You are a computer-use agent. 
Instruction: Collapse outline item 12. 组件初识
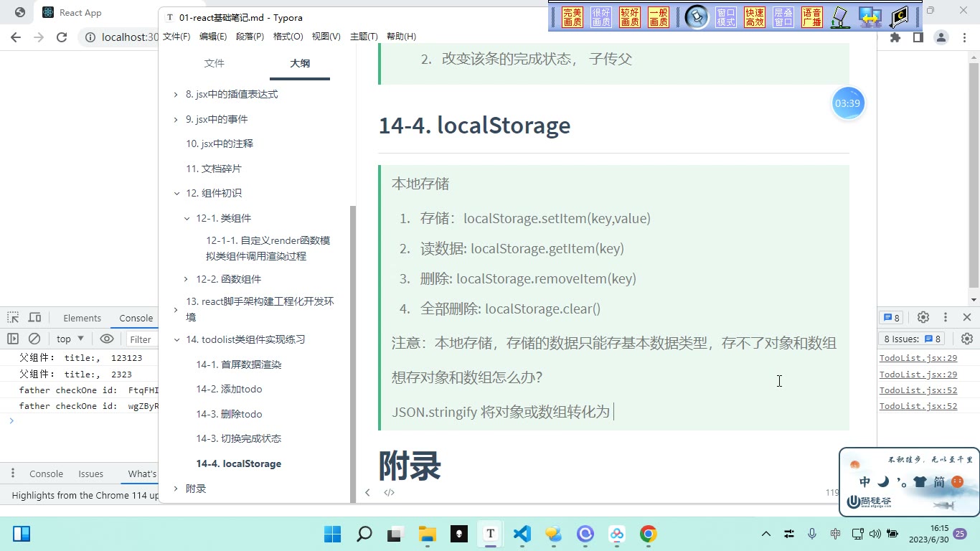pos(176,194)
